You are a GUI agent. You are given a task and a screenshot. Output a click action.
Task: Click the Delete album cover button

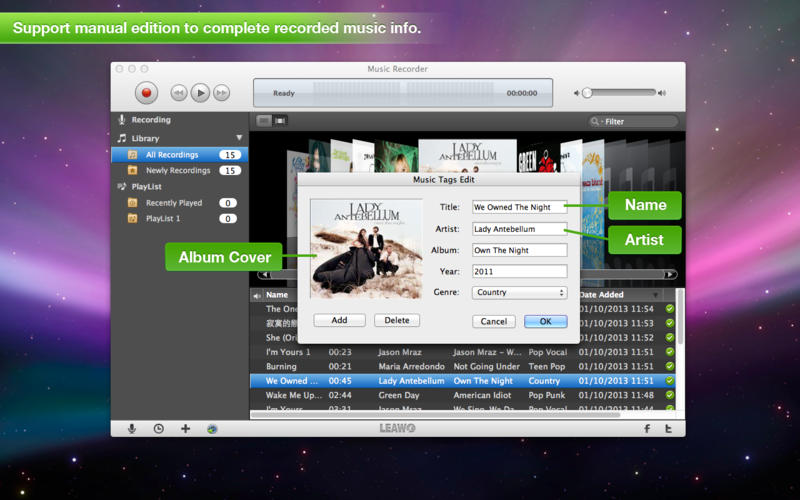pyautogui.click(x=397, y=320)
